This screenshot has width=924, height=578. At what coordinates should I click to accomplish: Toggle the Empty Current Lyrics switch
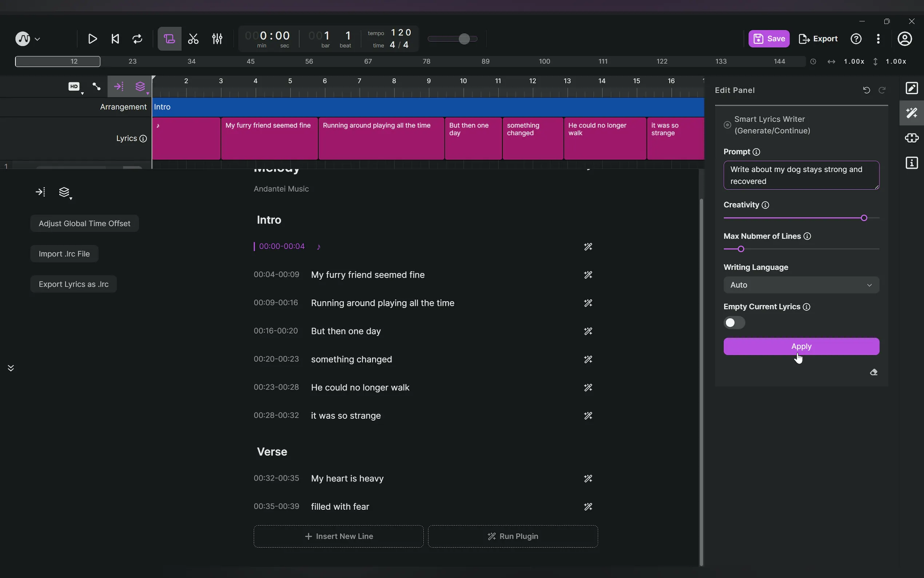tap(734, 322)
